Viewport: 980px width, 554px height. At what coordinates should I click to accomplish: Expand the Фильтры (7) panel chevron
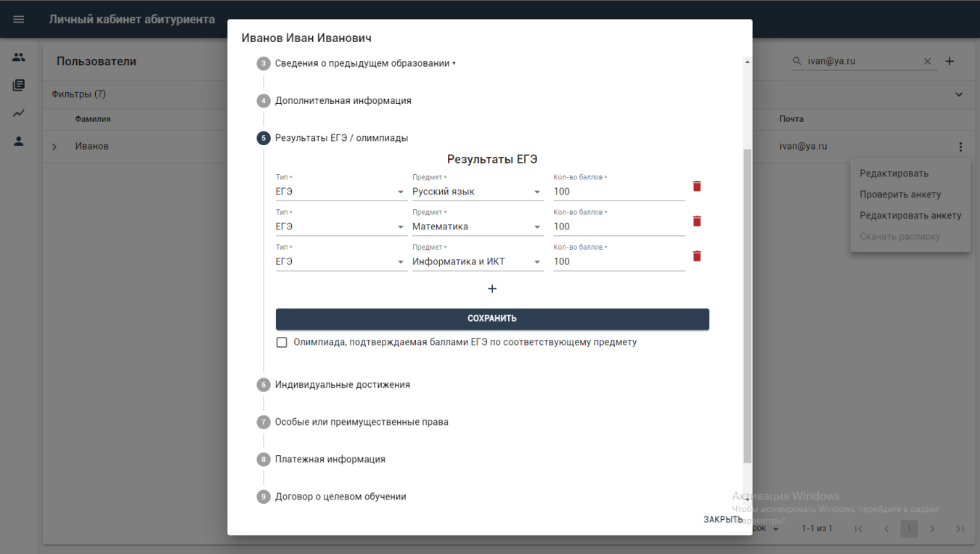pos(959,95)
